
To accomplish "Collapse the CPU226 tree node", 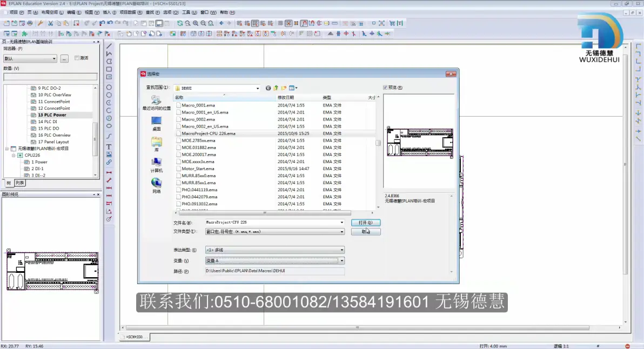I will [x=14, y=156].
